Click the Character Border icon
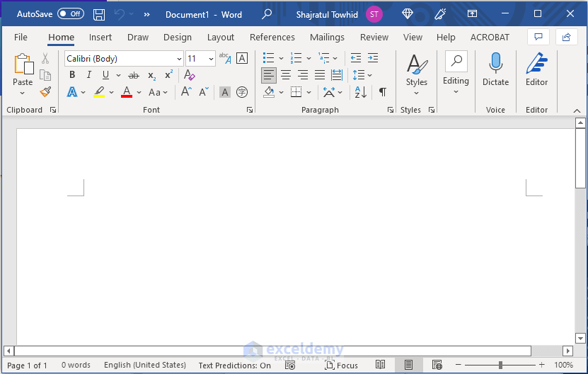Screen dimensions: 588x374 [x=242, y=58]
